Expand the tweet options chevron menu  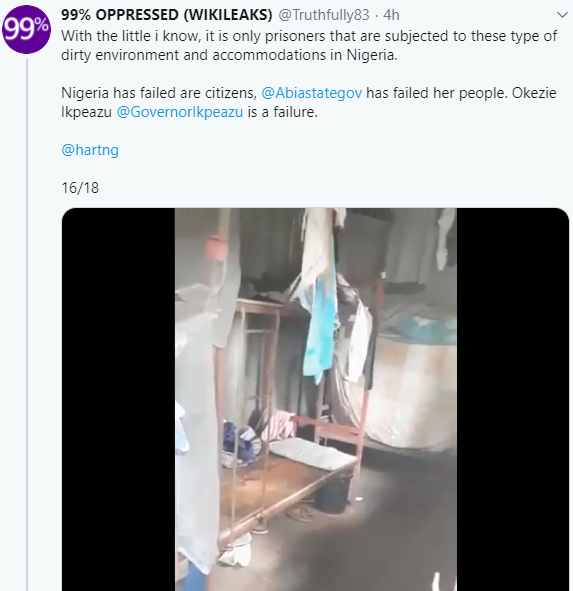[562, 15]
